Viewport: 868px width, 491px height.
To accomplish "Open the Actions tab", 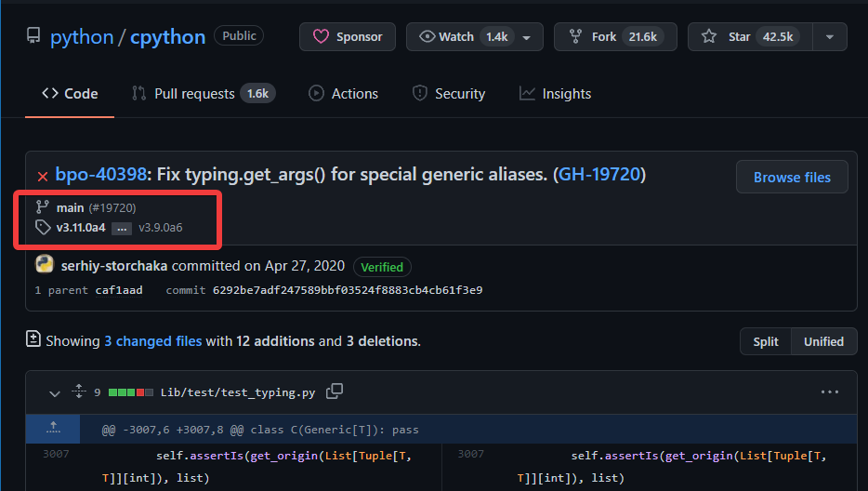I will point(343,94).
